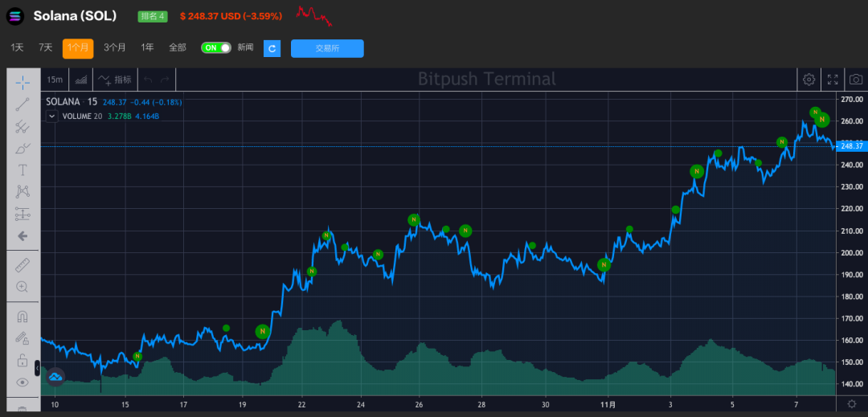
Task: Select the pitchfork drawing tool
Action: (x=23, y=127)
